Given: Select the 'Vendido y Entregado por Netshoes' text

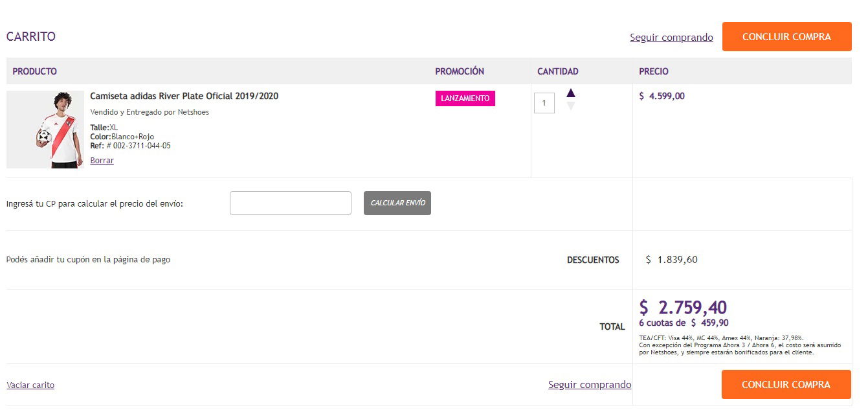Looking at the screenshot, I should point(150,112).
